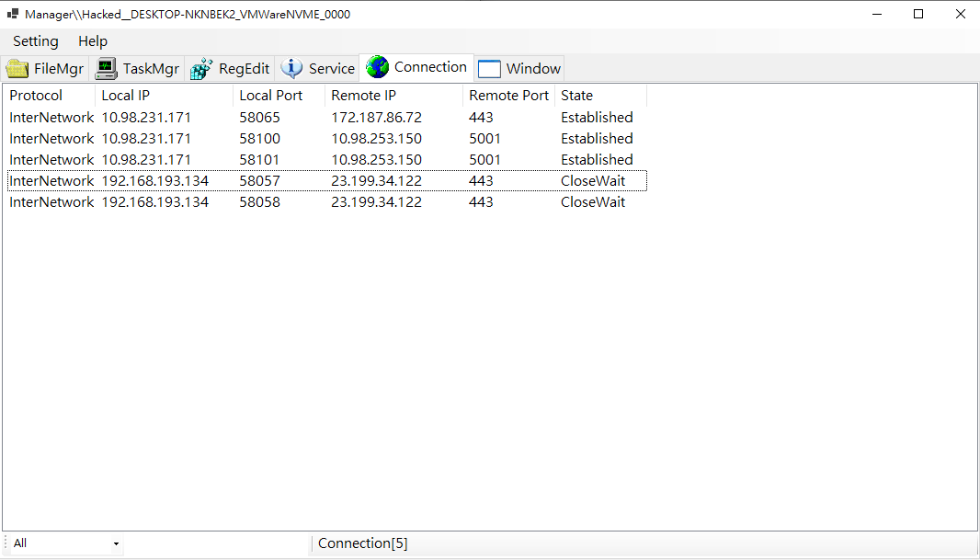
Task: Expand the All filter dropdown
Action: click(116, 544)
